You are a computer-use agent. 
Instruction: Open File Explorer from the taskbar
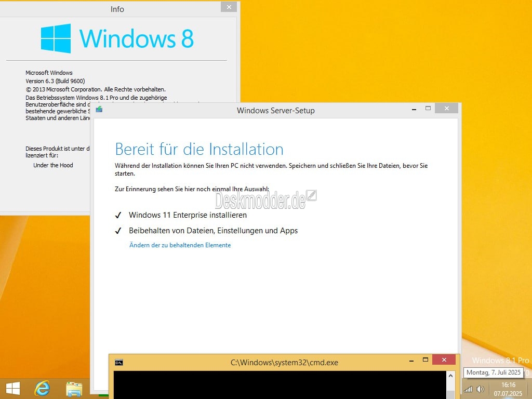click(x=74, y=389)
